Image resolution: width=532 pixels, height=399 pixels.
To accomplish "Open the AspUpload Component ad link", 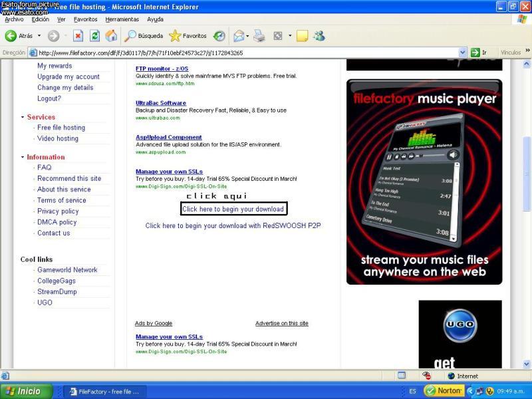I will (169, 137).
